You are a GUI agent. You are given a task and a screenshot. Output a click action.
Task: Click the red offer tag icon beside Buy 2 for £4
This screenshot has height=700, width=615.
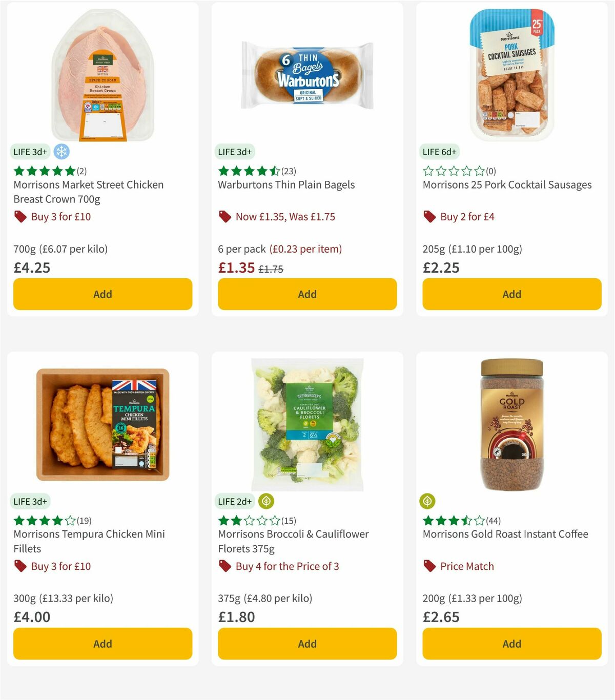[x=428, y=216]
